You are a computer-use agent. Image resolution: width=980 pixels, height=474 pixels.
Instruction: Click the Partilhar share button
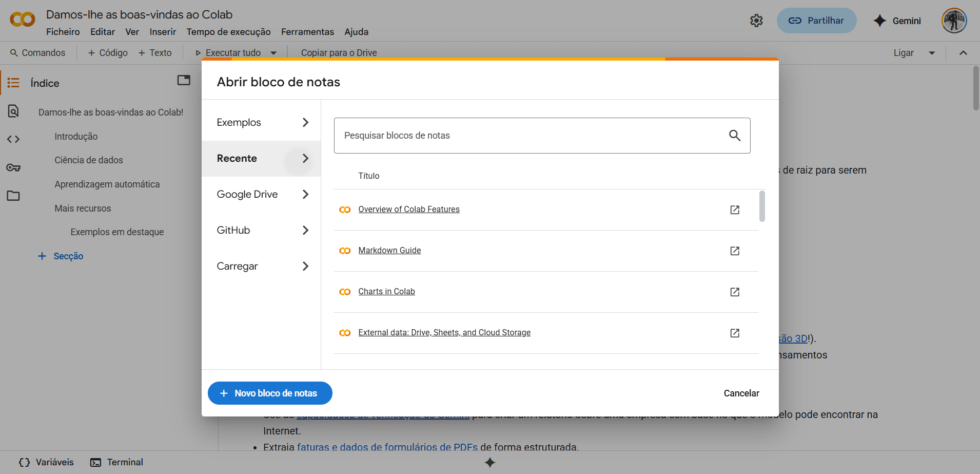tap(816, 21)
